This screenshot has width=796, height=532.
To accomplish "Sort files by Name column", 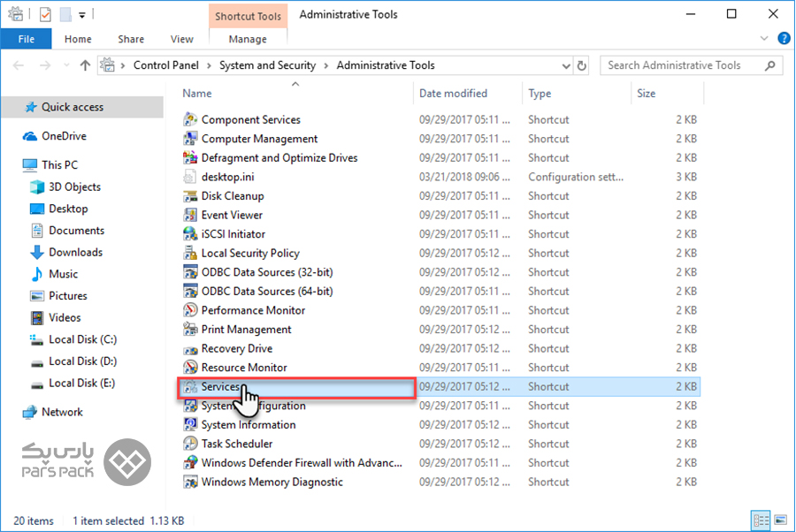I will [197, 94].
